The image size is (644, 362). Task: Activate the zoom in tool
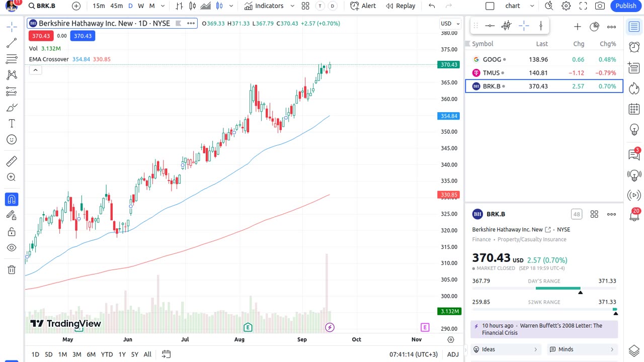point(12,177)
